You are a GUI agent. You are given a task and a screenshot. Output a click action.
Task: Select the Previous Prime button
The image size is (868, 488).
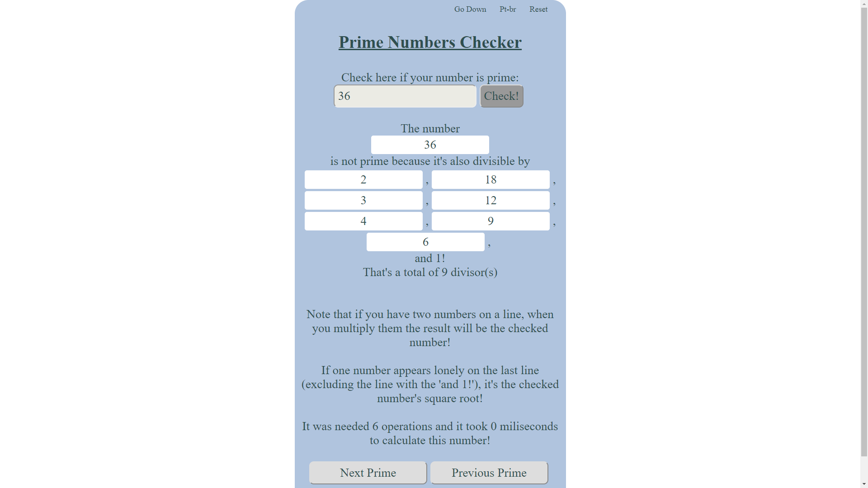coord(489,473)
